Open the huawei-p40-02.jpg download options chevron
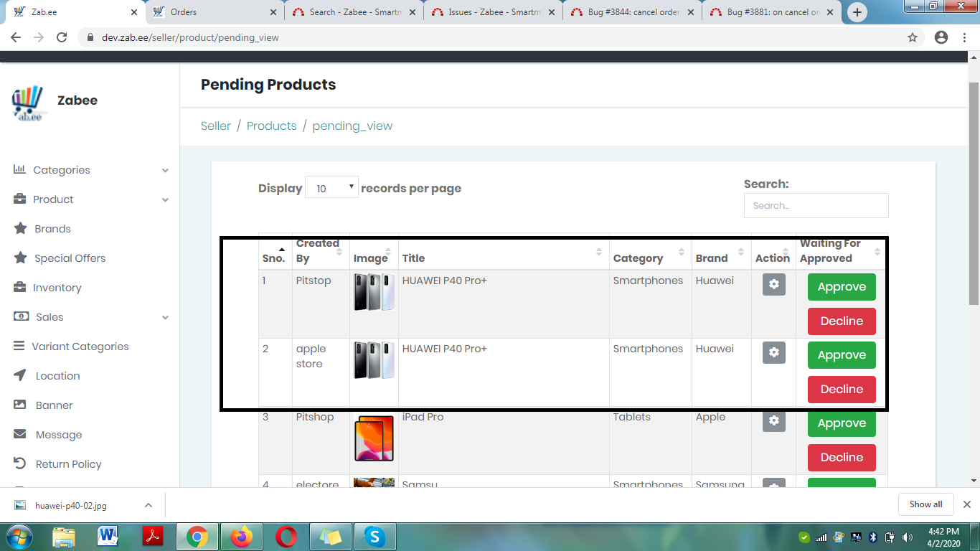Image resolution: width=980 pixels, height=551 pixels. [x=149, y=505]
